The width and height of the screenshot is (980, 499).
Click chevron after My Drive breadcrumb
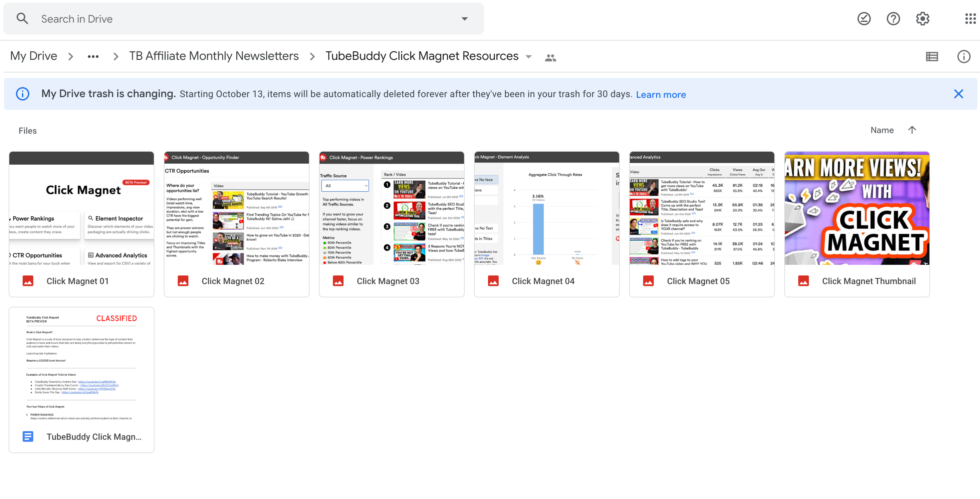(70, 57)
